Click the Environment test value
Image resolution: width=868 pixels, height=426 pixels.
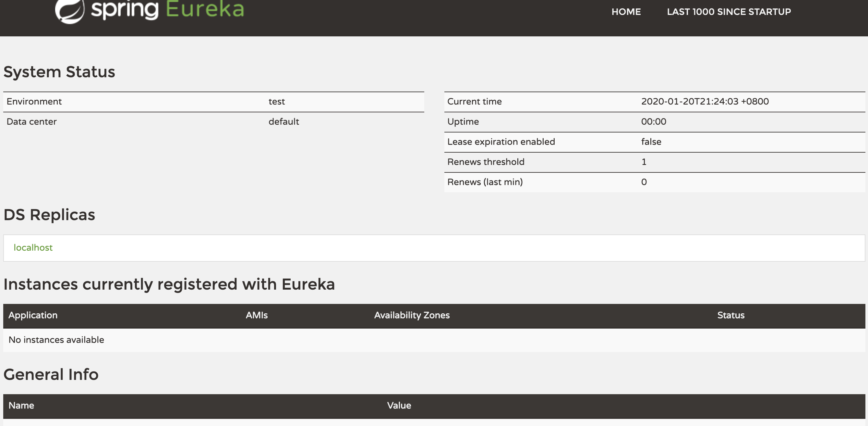[x=277, y=102]
